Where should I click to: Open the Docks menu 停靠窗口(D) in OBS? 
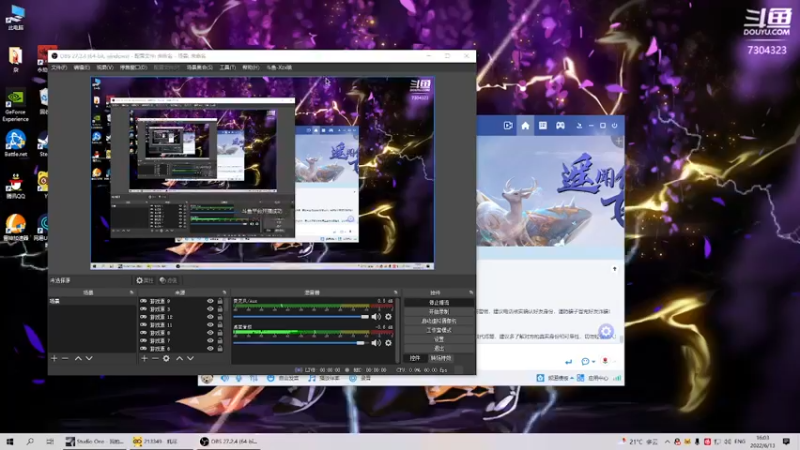(133, 67)
